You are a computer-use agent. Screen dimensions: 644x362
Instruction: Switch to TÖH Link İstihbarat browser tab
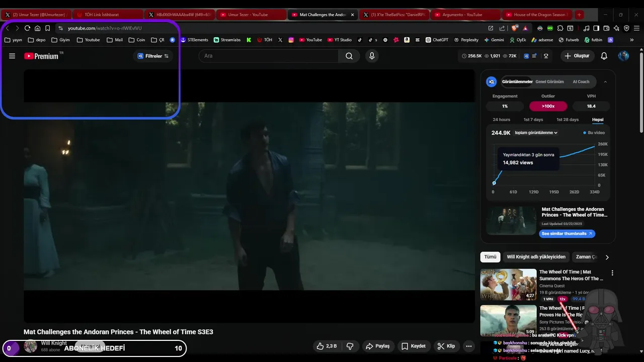[x=108, y=15]
